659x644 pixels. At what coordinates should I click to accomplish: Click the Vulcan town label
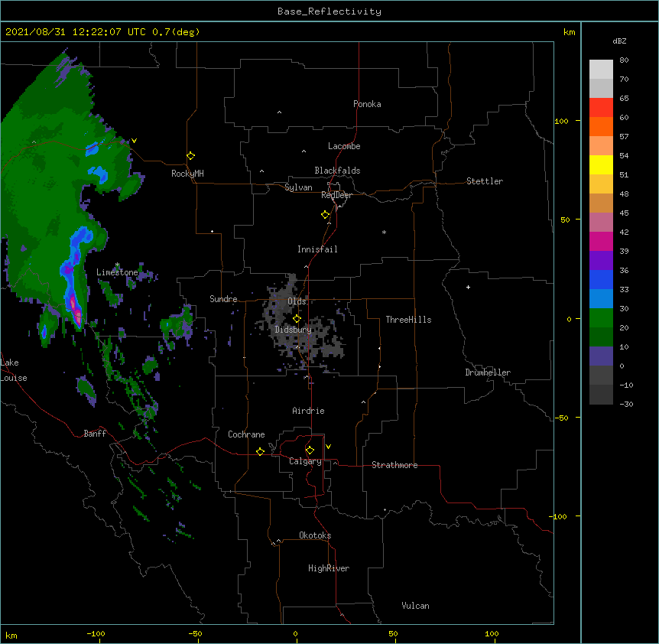click(x=415, y=606)
